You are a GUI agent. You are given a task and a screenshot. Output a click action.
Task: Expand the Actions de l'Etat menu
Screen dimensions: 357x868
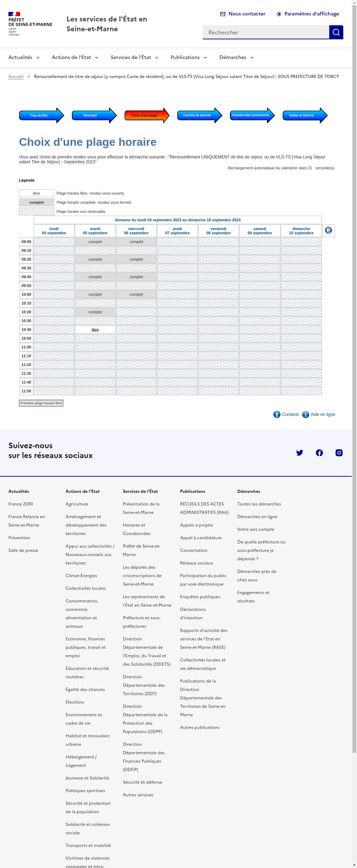pos(75,57)
